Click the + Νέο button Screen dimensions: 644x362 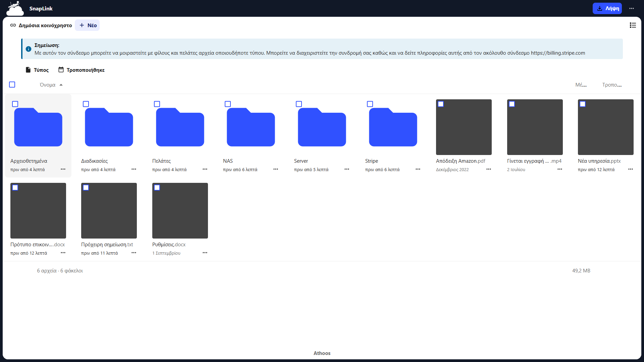click(87, 25)
